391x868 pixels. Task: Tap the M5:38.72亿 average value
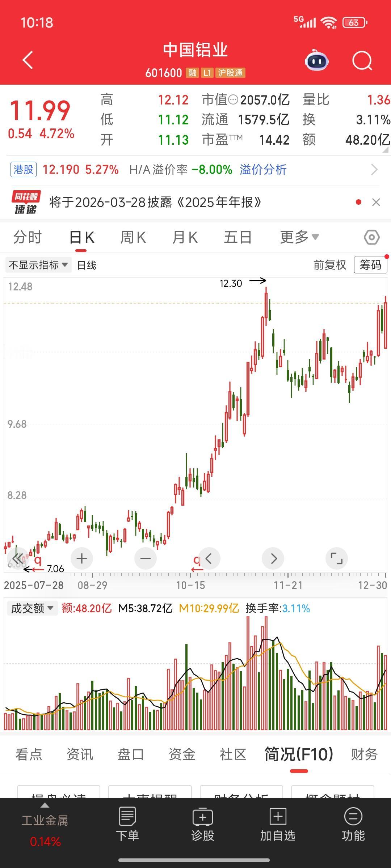pyautogui.click(x=145, y=608)
